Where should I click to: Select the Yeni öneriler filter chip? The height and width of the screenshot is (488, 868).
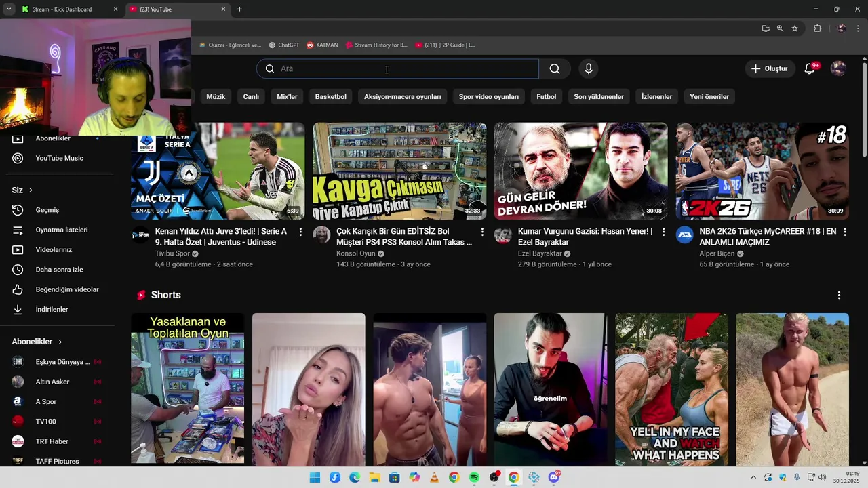point(709,96)
